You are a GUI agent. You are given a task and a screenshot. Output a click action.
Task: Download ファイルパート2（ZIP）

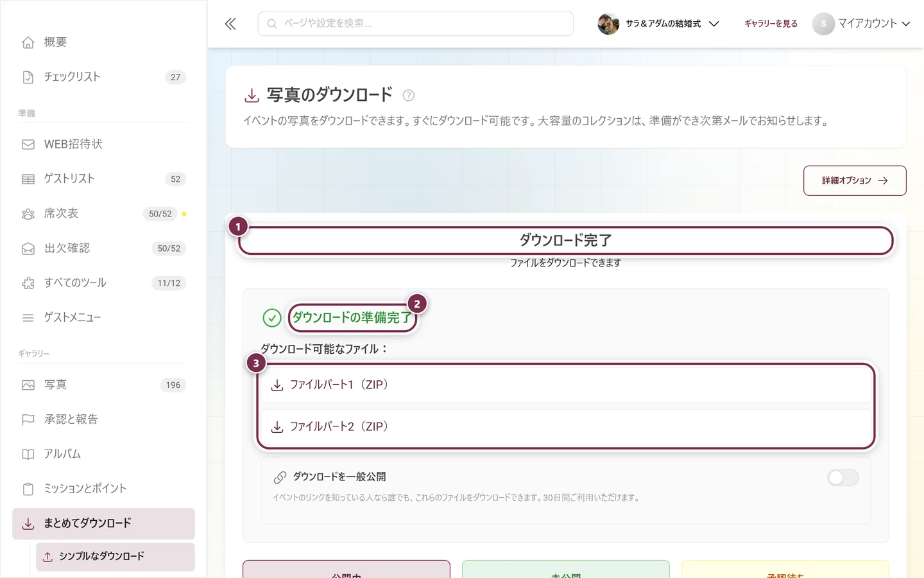565,426
